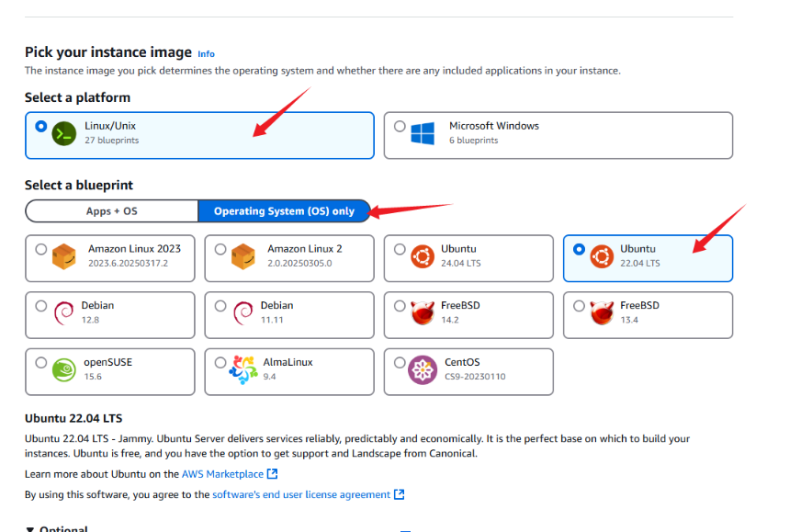Click the Amazon Linux 2023 box icon
Screen dimensions: 812x532
[x=64, y=256]
